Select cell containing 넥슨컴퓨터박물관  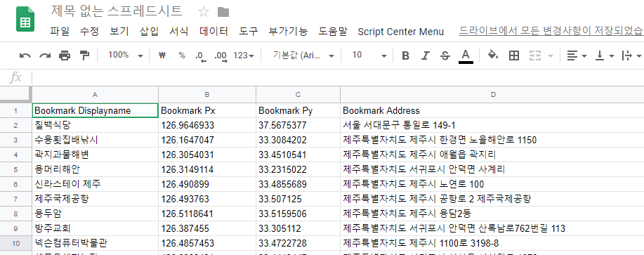(96, 243)
